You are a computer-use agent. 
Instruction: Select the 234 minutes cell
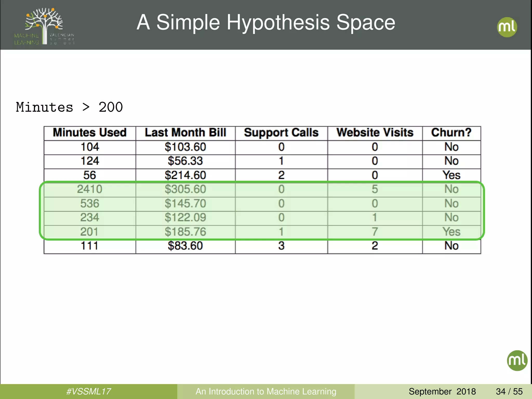click(x=90, y=218)
